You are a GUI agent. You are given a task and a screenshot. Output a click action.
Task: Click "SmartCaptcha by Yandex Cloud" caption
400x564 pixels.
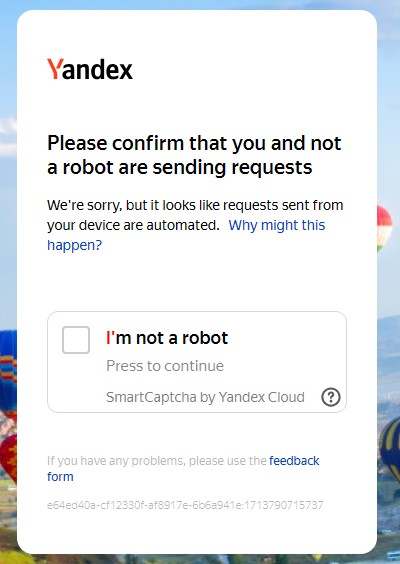coord(205,397)
